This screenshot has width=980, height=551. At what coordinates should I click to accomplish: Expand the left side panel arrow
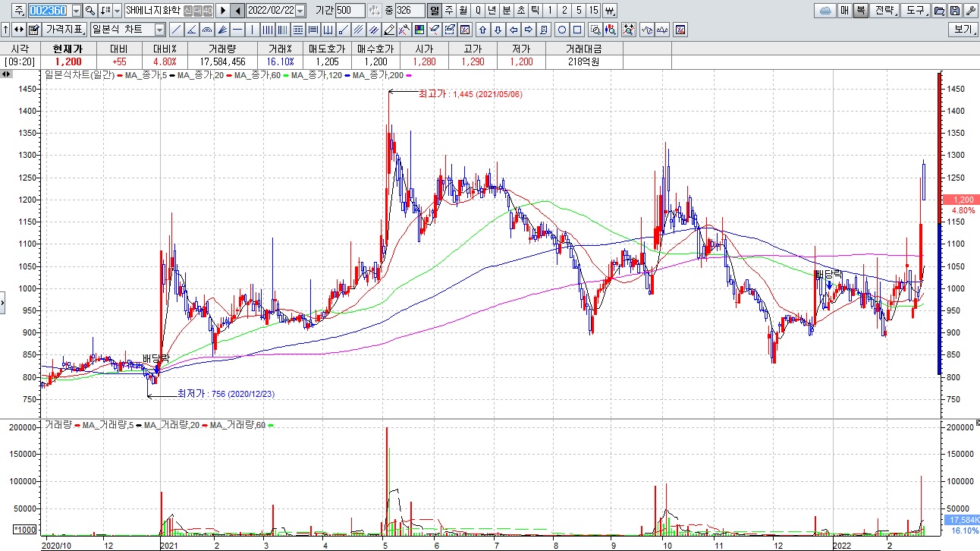3,303
